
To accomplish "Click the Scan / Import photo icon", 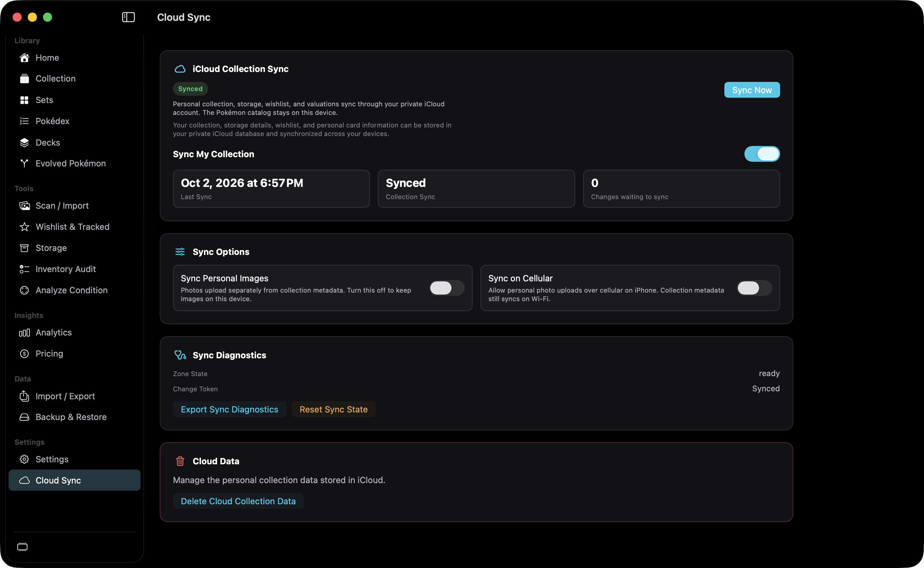I will [x=24, y=206].
